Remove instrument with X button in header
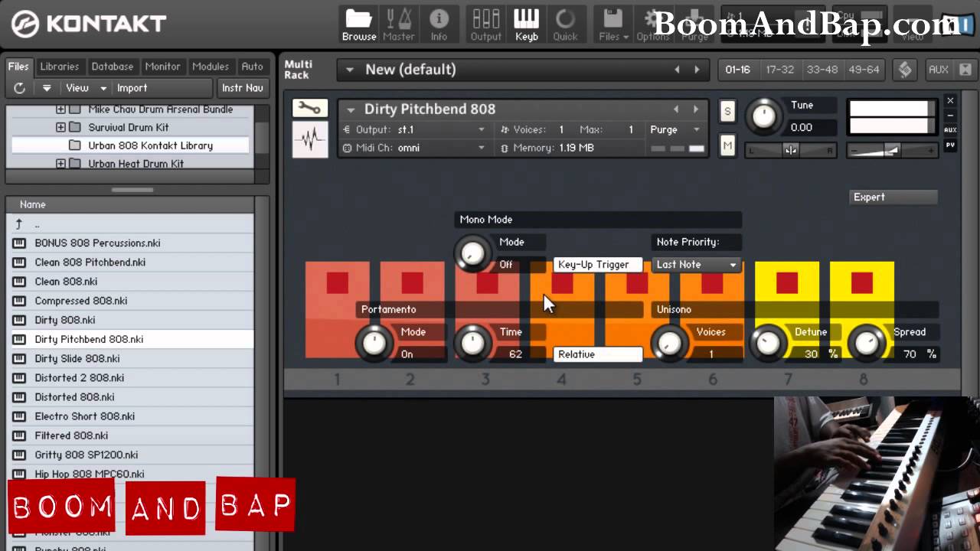 950,101
